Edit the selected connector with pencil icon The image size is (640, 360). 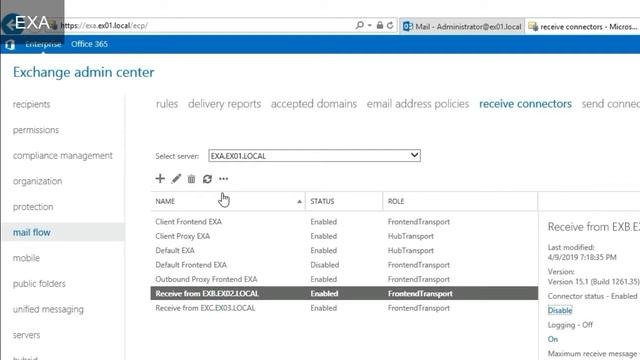point(176,179)
